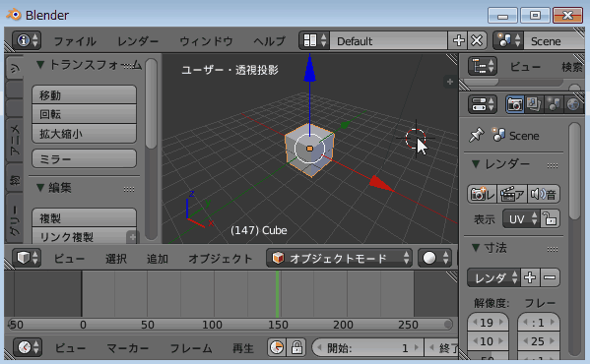Image resolution: width=590 pixels, height=364 pixels.
Task: Toggle the time range lock icon
Action: pos(296,347)
